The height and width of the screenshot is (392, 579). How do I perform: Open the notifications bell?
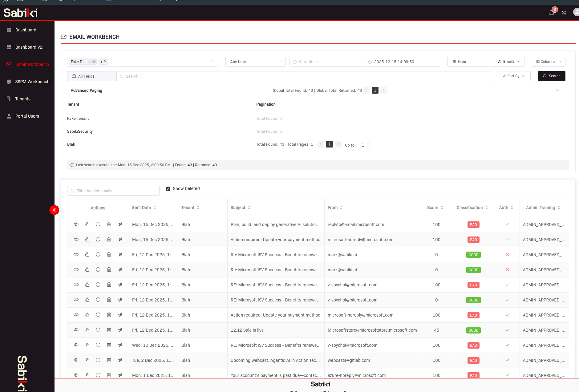pos(551,13)
